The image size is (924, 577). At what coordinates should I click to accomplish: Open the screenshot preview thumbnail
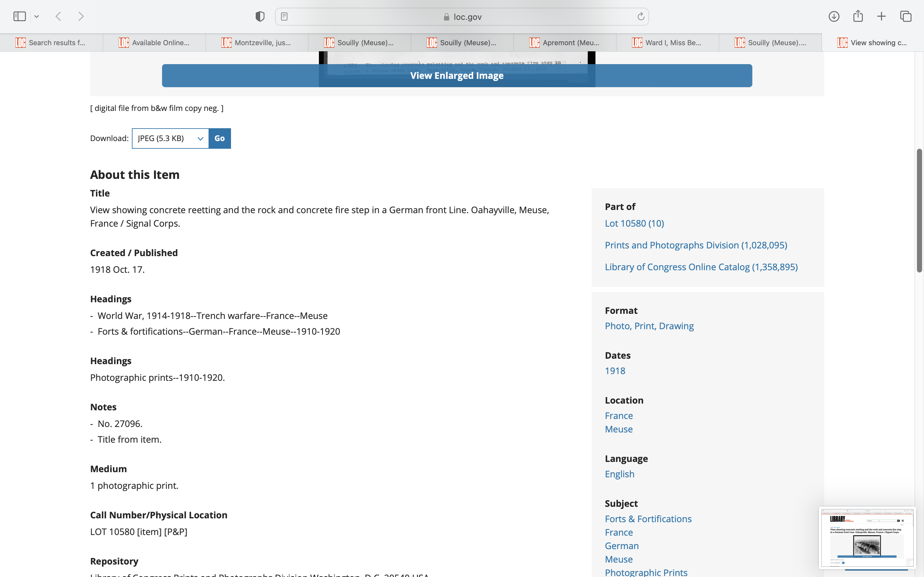867,537
